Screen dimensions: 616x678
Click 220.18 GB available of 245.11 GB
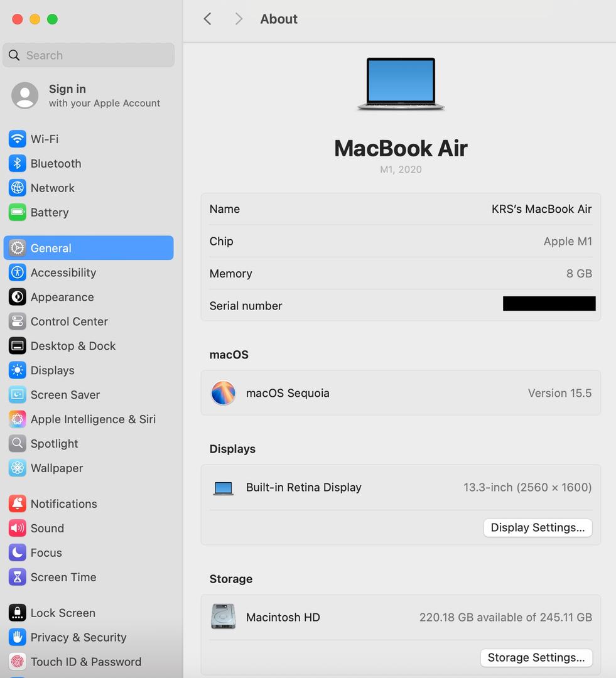coord(505,617)
